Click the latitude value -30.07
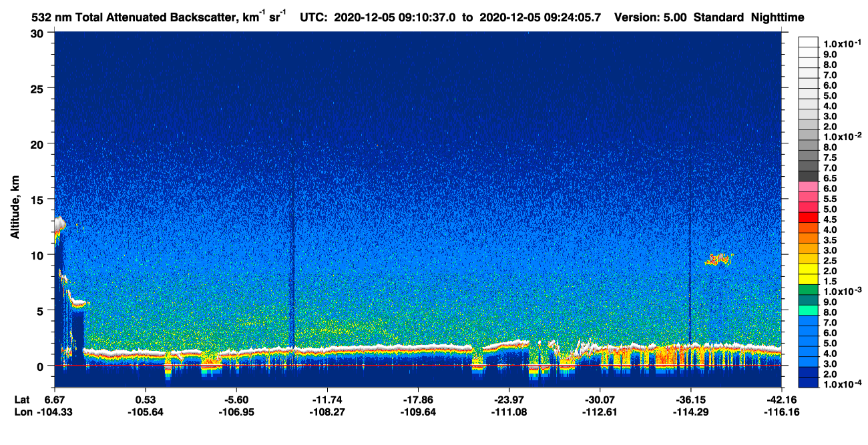The height and width of the screenshot is (445, 868). point(600,399)
